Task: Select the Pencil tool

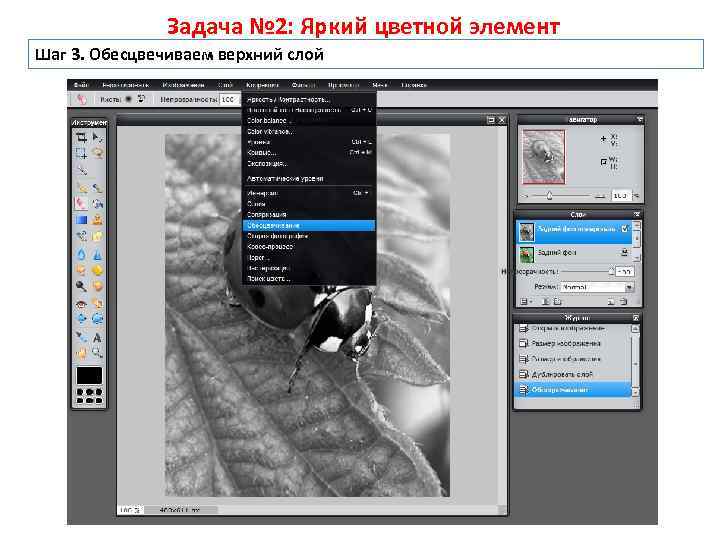Action: coord(81,187)
